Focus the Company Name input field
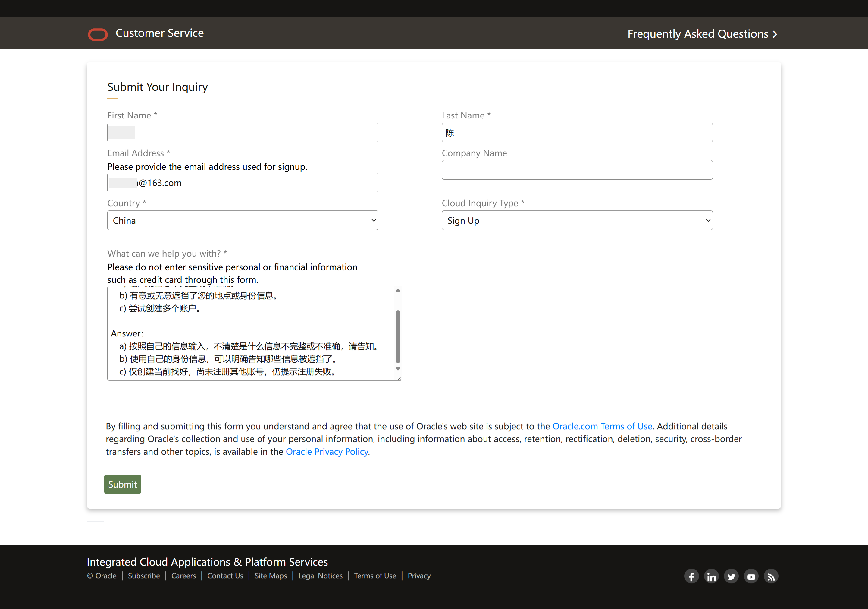 (x=577, y=170)
